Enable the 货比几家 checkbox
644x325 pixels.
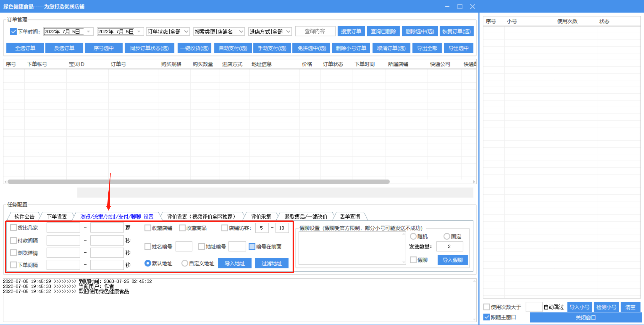[13, 228]
